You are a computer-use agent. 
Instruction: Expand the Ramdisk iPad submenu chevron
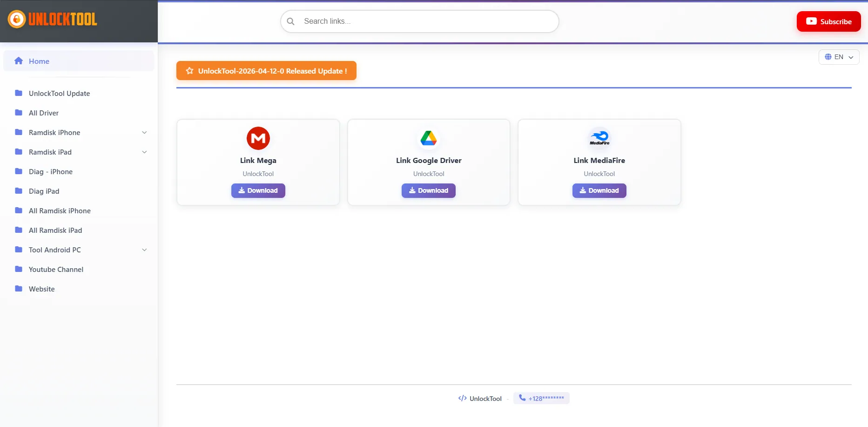pyautogui.click(x=144, y=152)
